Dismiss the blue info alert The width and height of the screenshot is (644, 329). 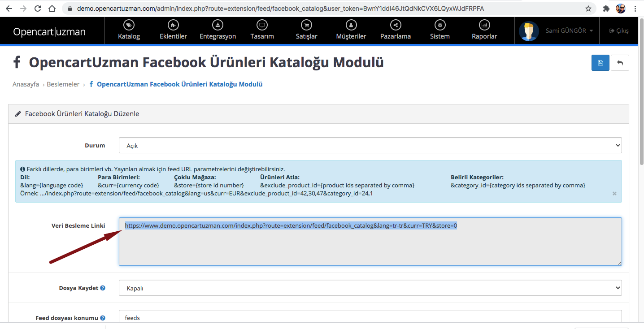click(x=614, y=194)
